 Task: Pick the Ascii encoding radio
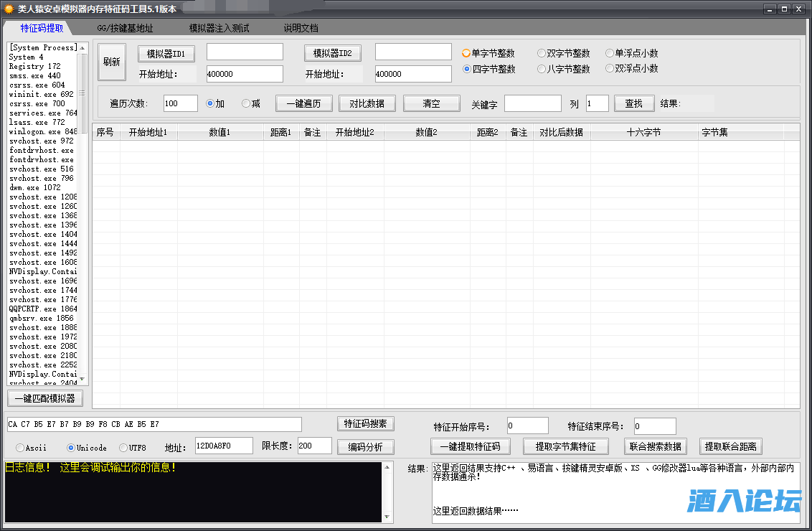click(20, 448)
